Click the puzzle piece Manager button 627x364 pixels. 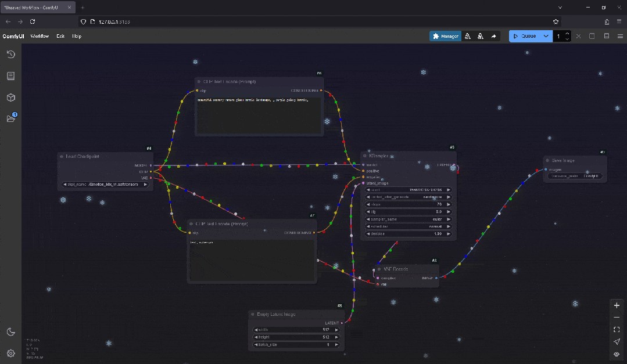tap(445, 36)
